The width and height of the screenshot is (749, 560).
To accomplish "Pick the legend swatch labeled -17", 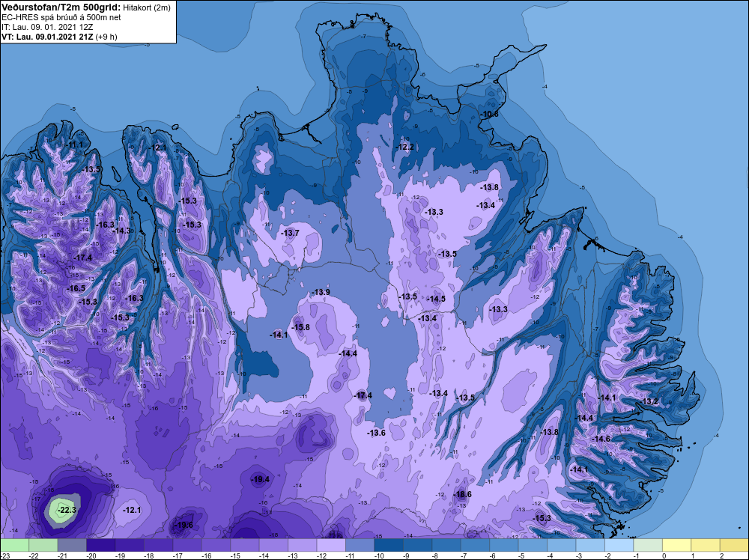I will 187,546.
